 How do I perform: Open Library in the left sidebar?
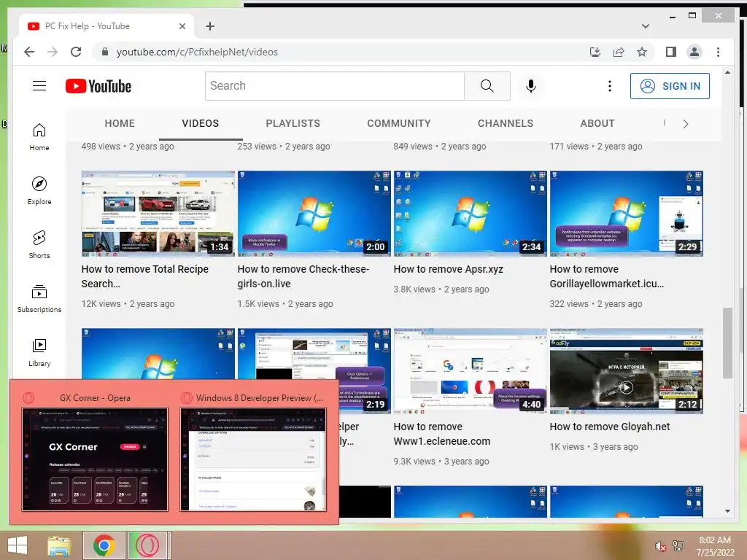[x=39, y=352]
